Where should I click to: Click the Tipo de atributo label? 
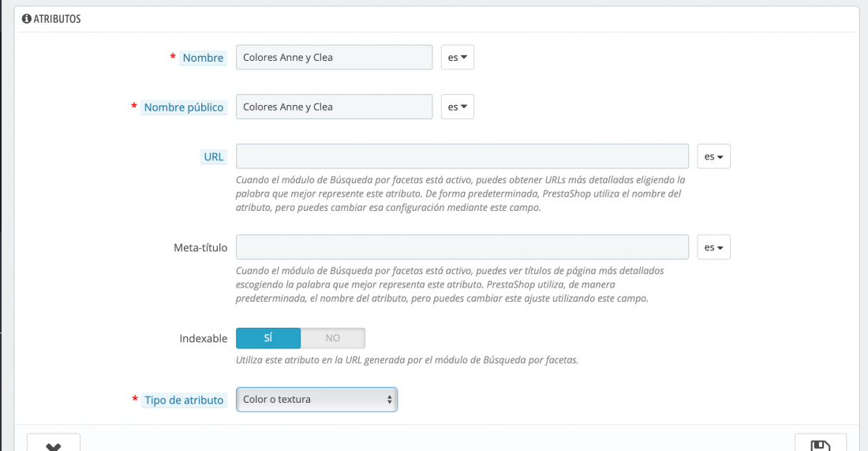[x=184, y=400]
